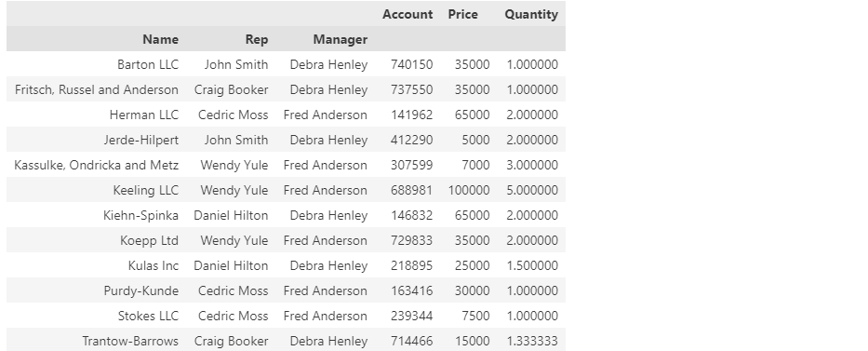The width and height of the screenshot is (868, 351).
Task: Click the Quantity column header
Action: [531, 14]
